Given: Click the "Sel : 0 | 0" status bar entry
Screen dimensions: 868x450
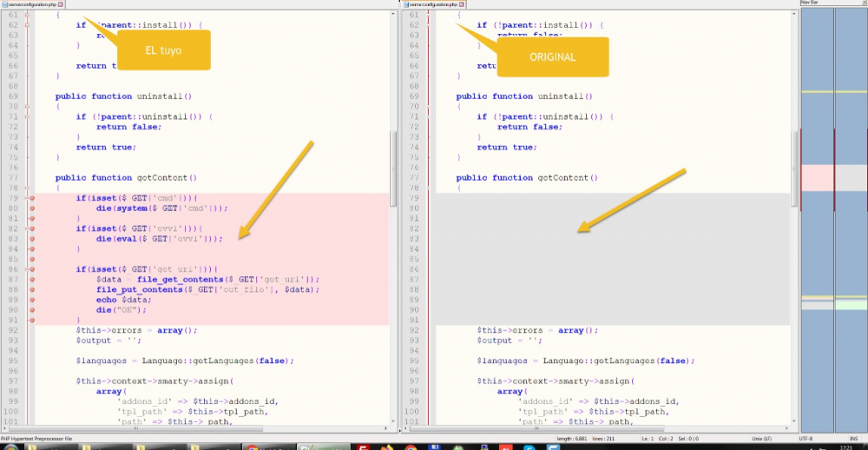Looking at the screenshot, I should (688, 439).
